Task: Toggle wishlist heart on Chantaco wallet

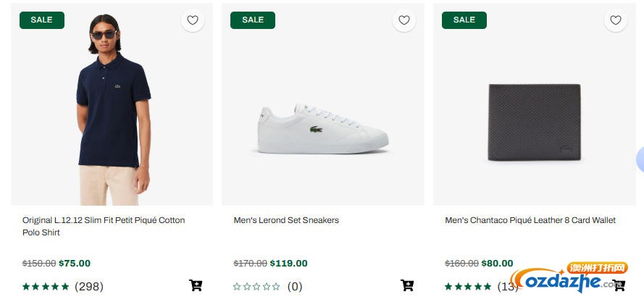Action: point(616,20)
